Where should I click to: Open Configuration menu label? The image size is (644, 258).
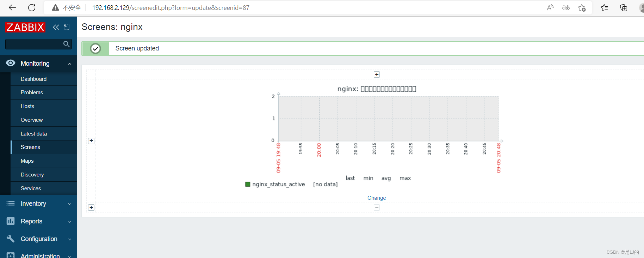[x=39, y=239]
